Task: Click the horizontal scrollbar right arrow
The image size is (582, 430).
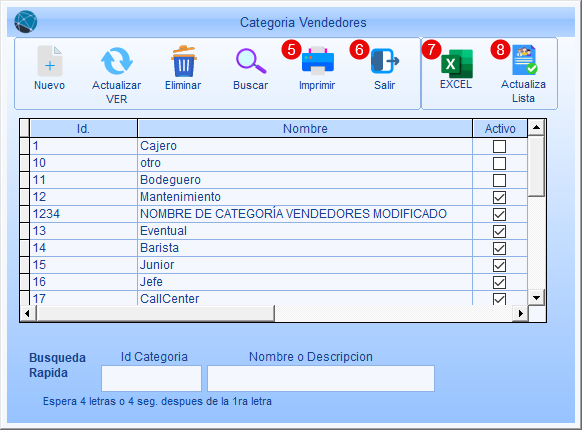Action: coord(521,313)
